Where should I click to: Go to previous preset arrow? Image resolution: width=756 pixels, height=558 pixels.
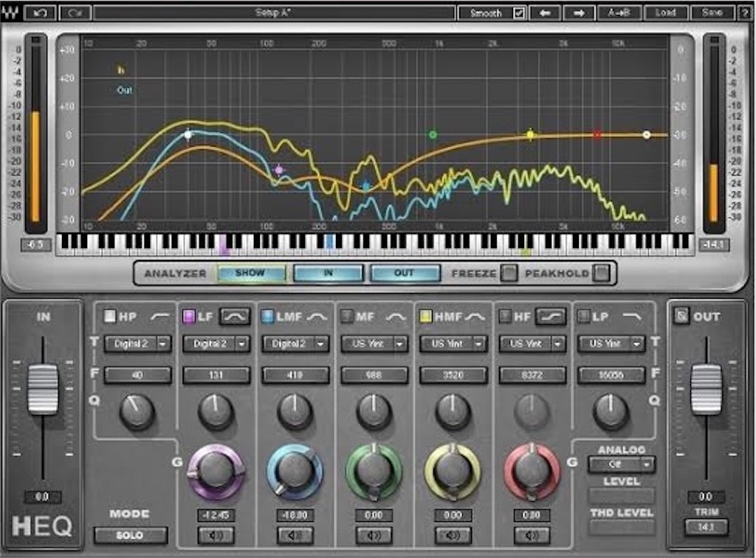[544, 13]
